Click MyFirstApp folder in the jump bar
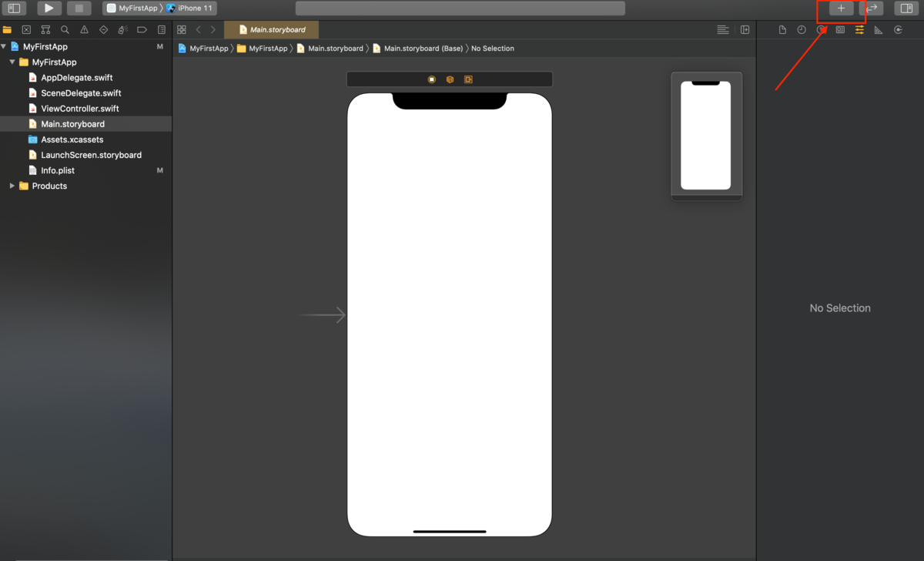Screen dimensions: 924x561 click(262, 49)
